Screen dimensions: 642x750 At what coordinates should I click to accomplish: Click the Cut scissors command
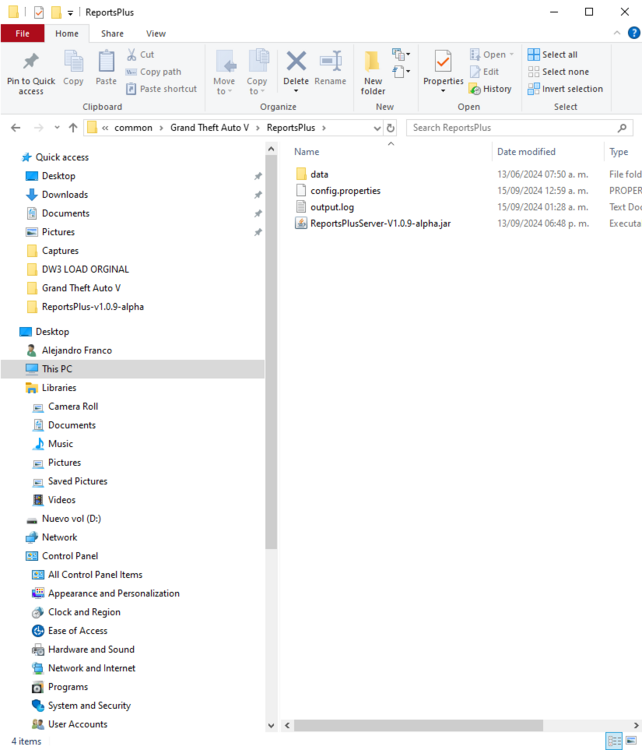140,55
